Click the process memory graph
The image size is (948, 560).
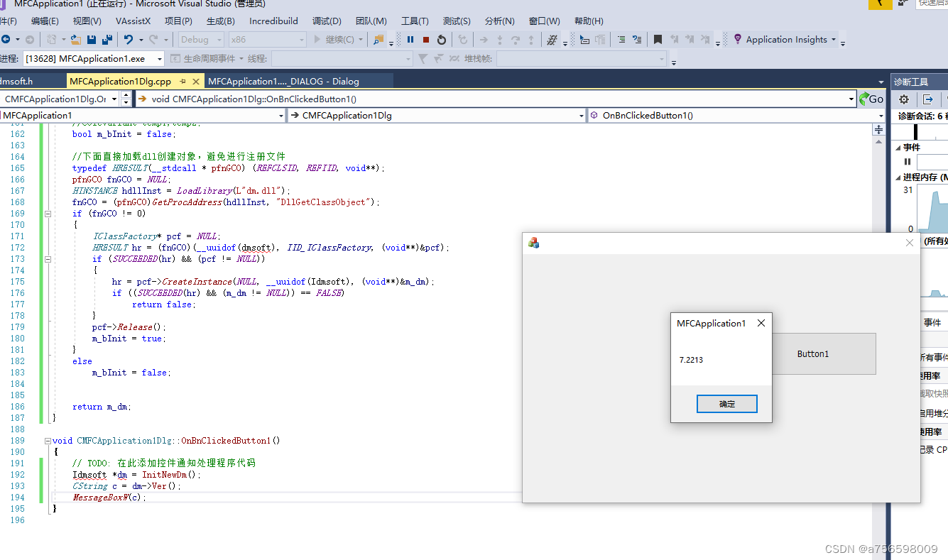(x=933, y=209)
